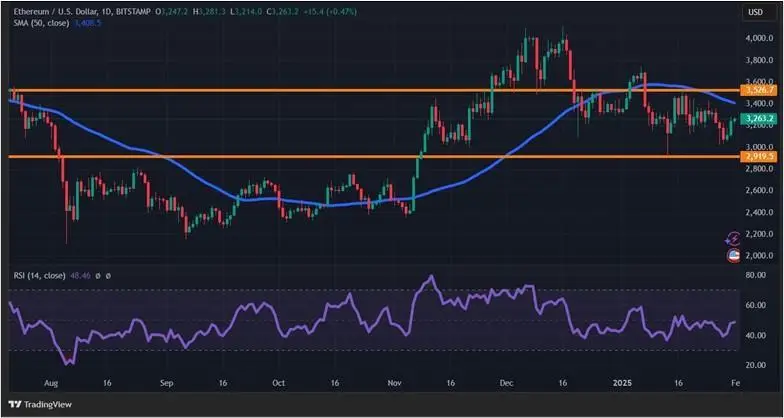This screenshot has width=784, height=418.
Task: Click the Aug label on time axis
Action: coord(52,383)
